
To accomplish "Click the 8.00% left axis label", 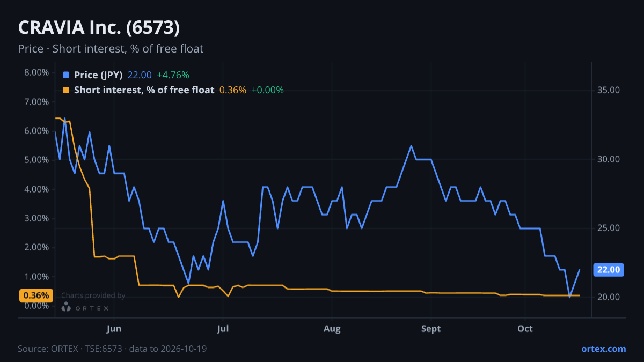I will tap(36, 72).
